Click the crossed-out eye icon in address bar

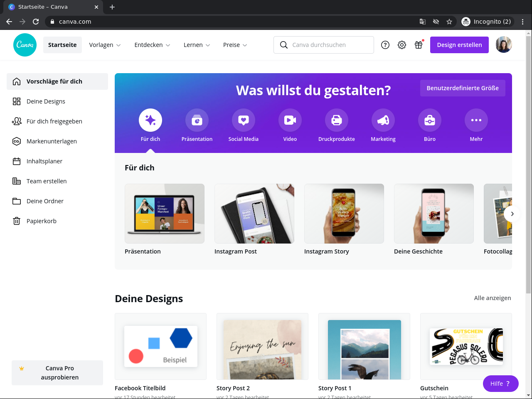436,22
